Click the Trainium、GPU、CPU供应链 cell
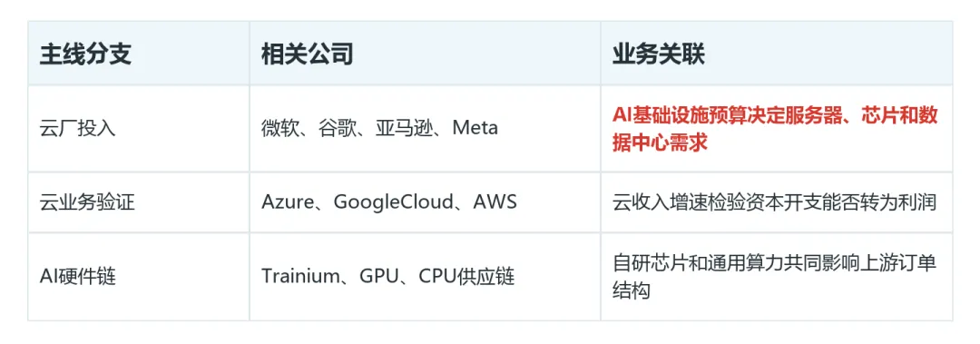Viewport: 980px width, 344px height. pyautogui.click(x=425, y=277)
